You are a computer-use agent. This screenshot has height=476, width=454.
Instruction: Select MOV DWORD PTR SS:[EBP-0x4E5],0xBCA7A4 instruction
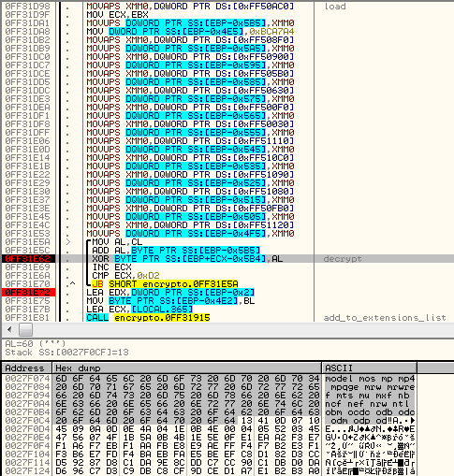click(x=190, y=32)
